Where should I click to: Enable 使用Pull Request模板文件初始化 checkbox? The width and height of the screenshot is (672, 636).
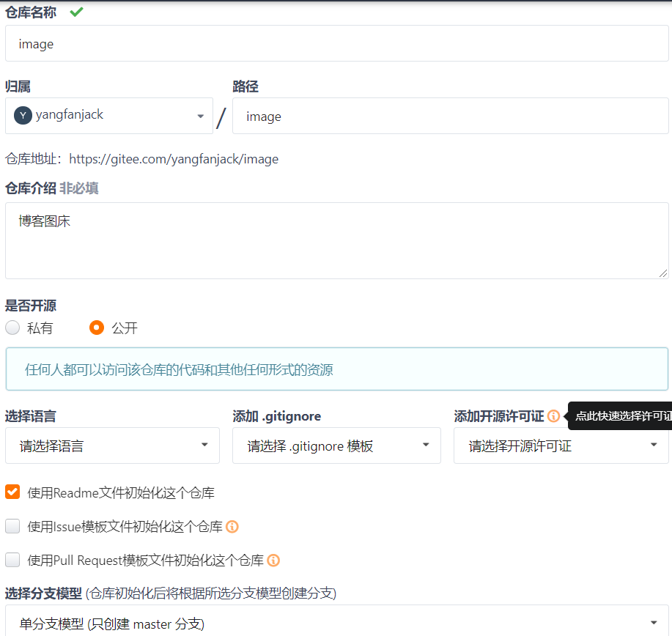(x=12, y=561)
